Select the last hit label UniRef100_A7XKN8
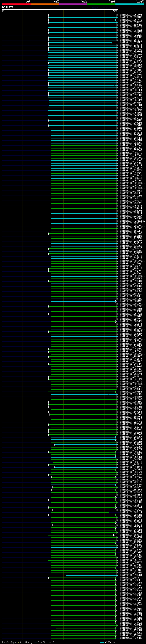 coord(131,638)
